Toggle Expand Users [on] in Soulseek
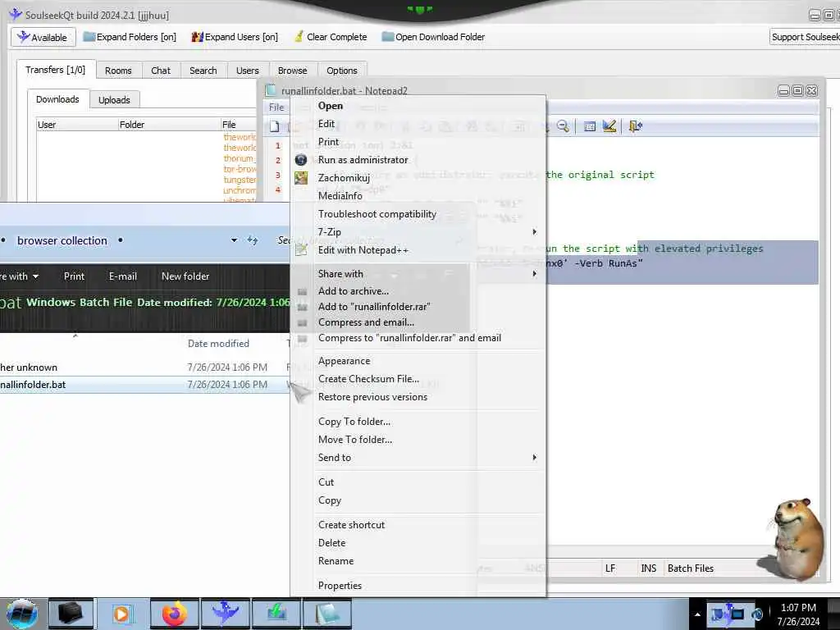 (x=235, y=37)
